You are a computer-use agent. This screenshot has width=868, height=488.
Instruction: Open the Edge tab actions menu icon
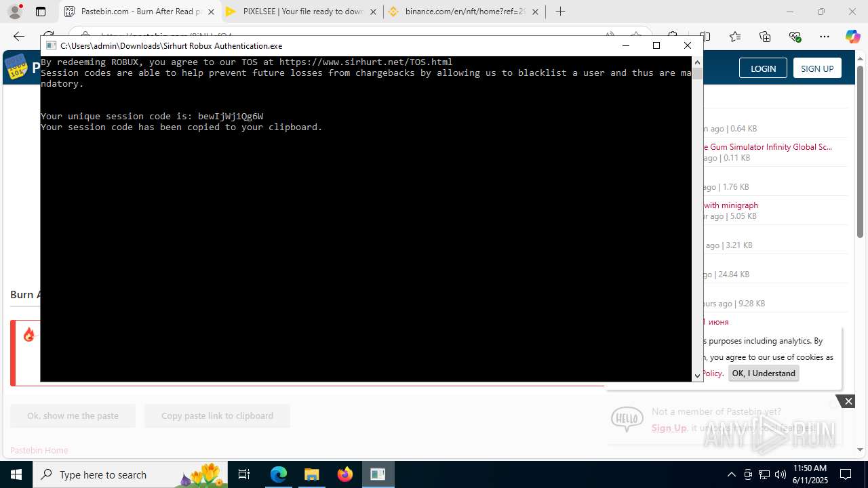click(41, 12)
